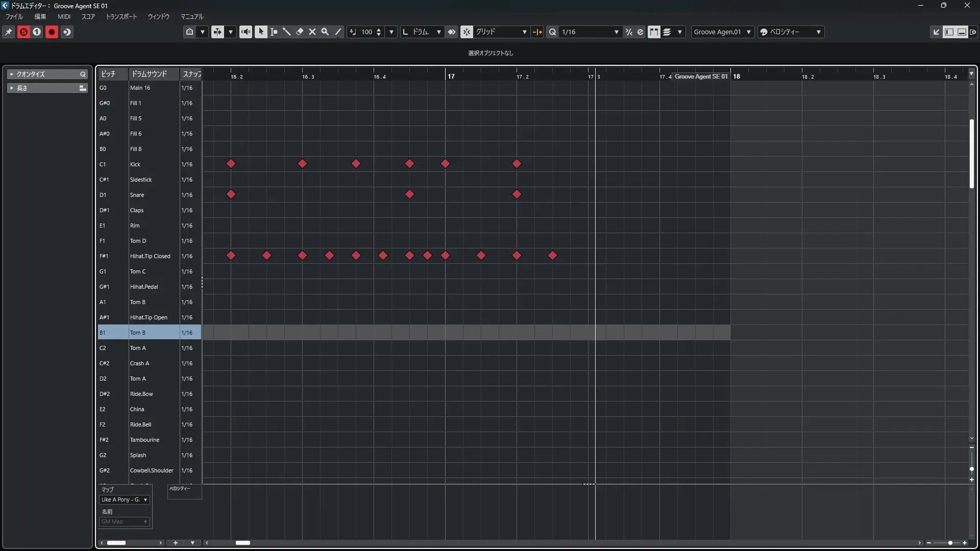Open the MIDI menu
This screenshot has width=980, height=551.
pyautogui.click(x=64, y=16)
